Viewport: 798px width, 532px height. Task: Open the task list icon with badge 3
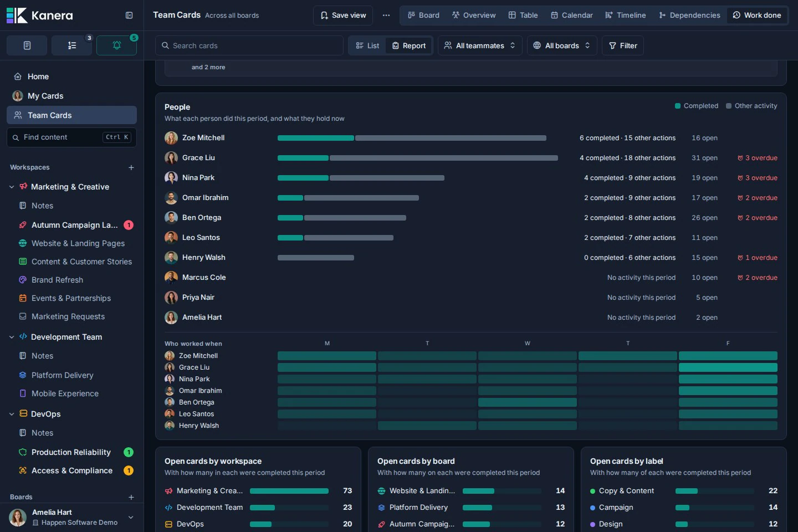(x=72, y=45)
